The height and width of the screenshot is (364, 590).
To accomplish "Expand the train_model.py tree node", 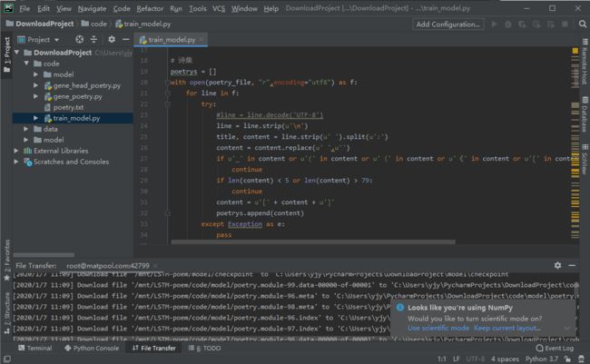I will [x=35, y=118].
